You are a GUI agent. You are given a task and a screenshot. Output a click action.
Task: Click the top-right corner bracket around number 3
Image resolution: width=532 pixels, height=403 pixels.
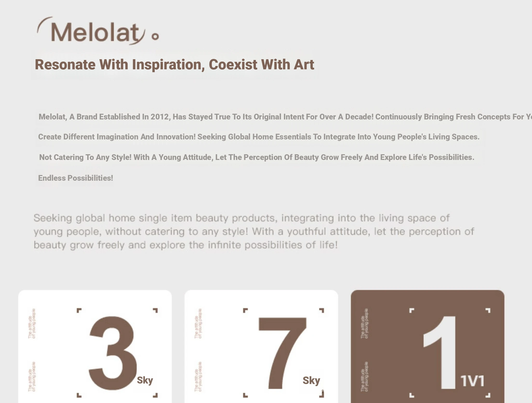(x=155, y=310)
